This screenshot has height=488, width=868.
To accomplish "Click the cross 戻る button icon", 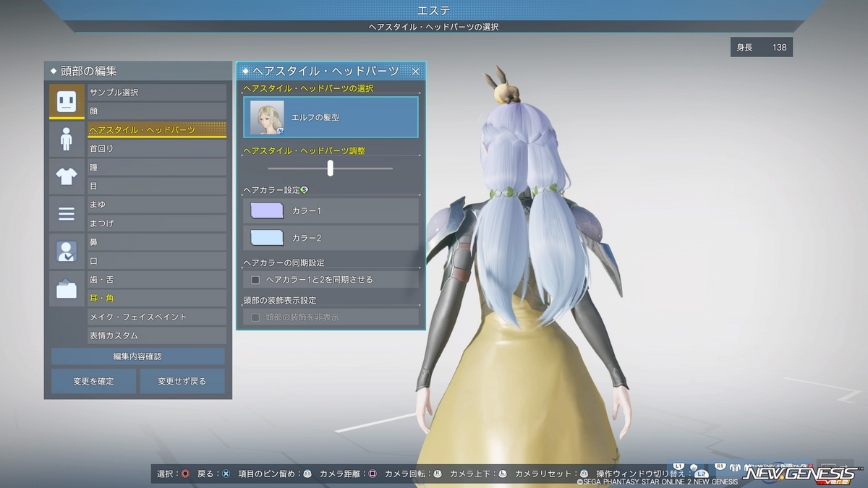I will tap(226, 474).
